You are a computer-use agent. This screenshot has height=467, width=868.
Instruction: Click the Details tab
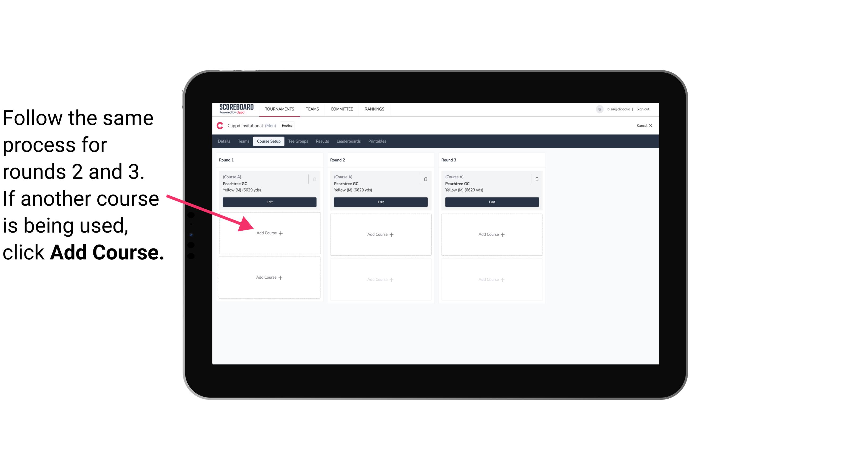(x=225, y=142)
